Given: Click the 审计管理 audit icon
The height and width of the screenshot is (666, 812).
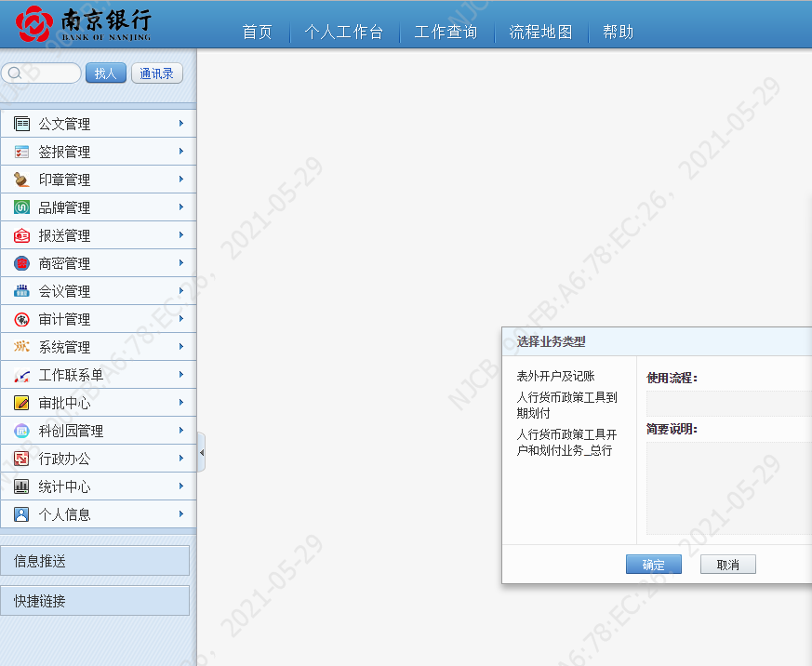Looking at the screenshot, I should (x=21, y=319).
